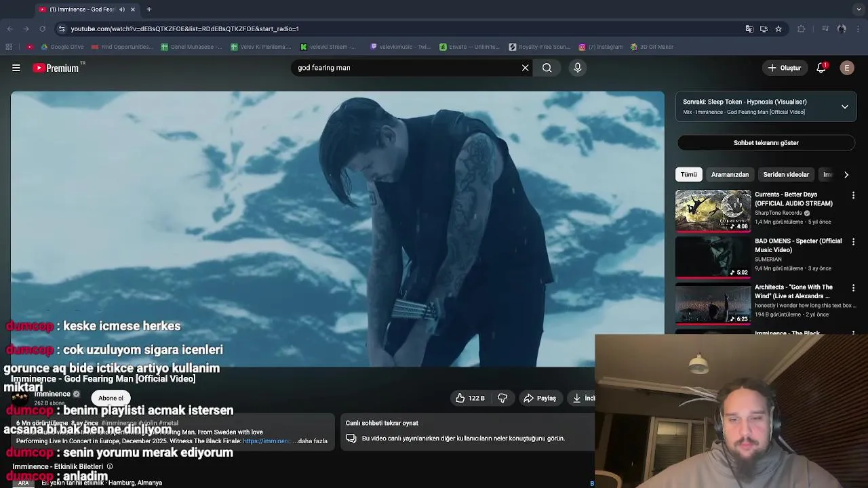Close the Imminence browser tab
Screen dimensions: 868x488
tap(133, 9)
